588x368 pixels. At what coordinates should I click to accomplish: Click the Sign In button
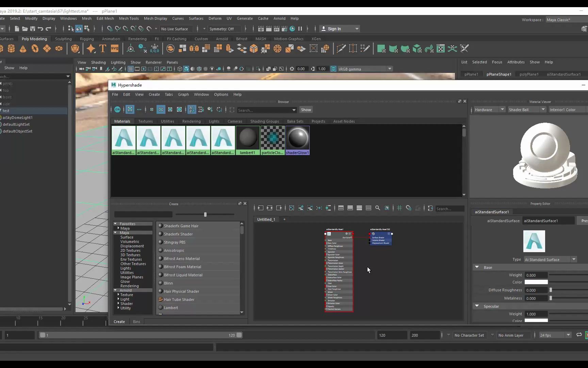pyautogui.click(x=334, y=29)
